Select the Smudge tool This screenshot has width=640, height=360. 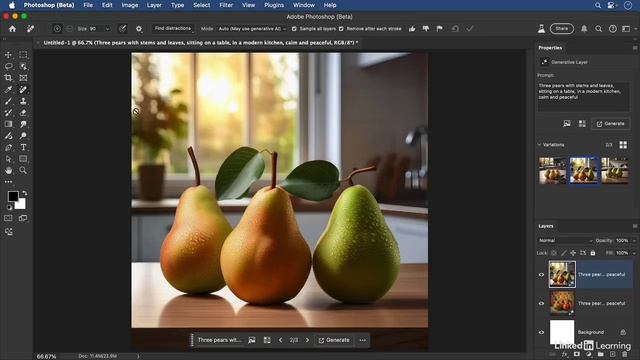point(23,124)
